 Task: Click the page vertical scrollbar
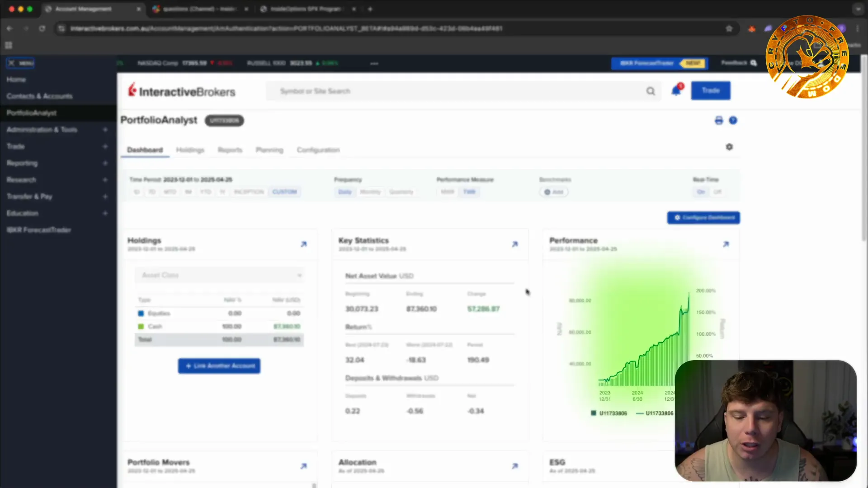pos(864,149)
